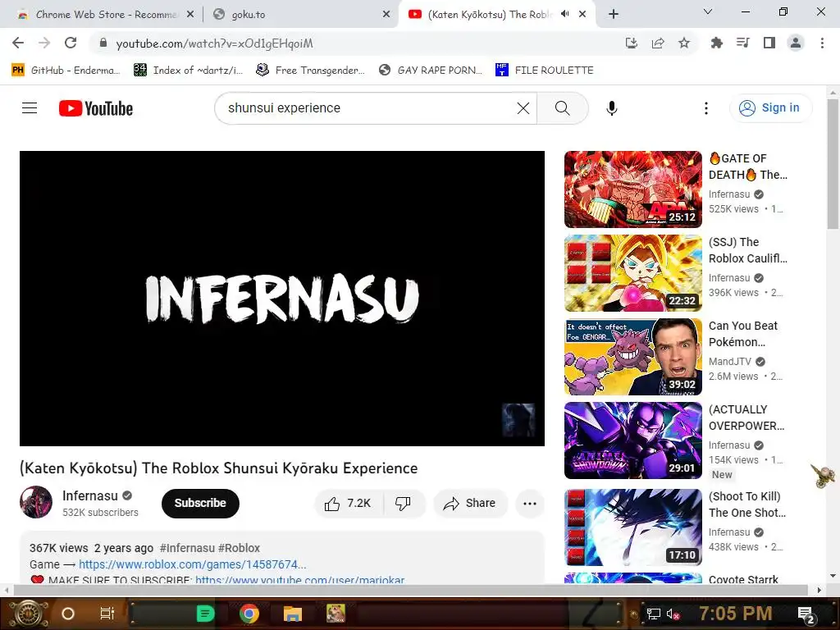
Task: Open Chrome extensions puzzle icon
Action: pos(716,43)
